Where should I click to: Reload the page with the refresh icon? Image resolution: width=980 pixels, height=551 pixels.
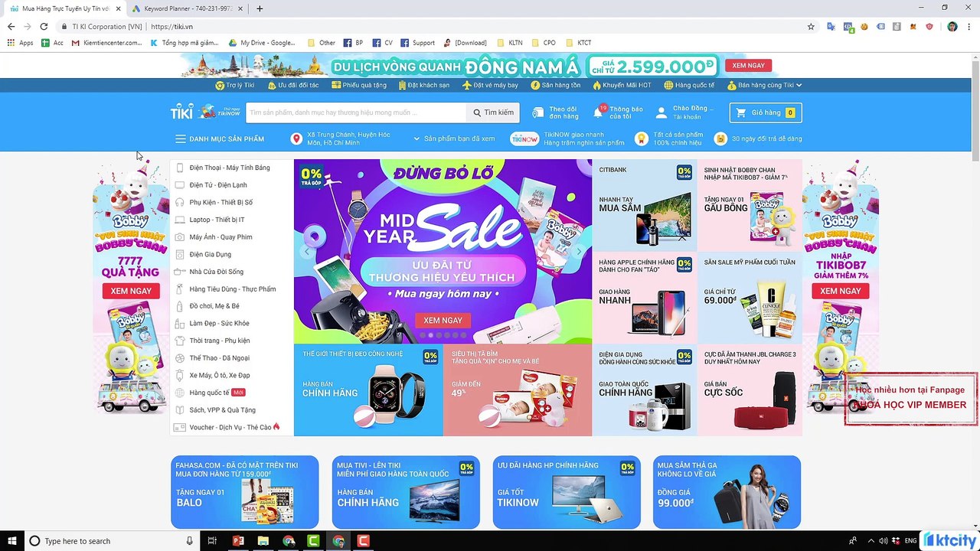click(x=44, y=26)
